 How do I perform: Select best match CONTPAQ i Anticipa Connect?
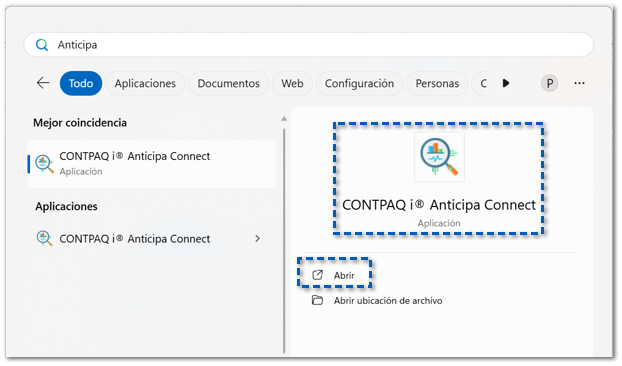[152, 163]
